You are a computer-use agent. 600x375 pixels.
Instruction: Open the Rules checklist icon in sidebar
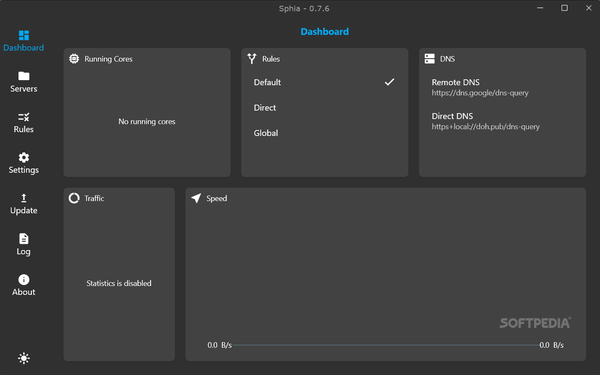24,117
